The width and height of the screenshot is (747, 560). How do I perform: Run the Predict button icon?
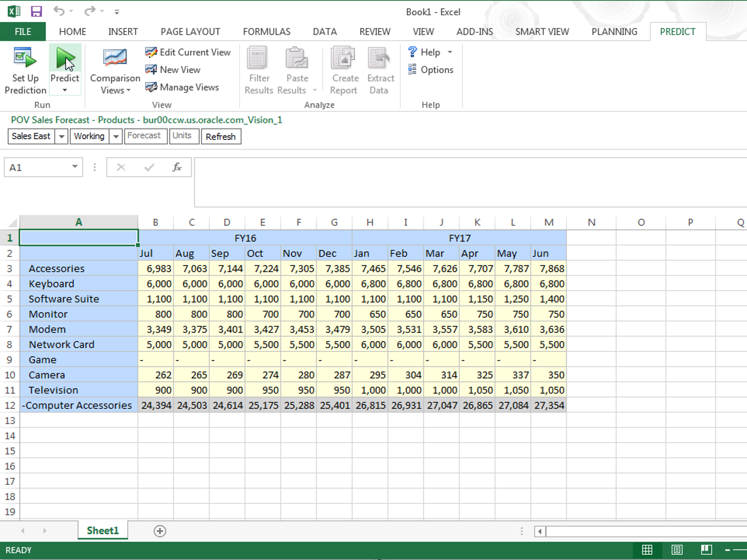(65, 59)
